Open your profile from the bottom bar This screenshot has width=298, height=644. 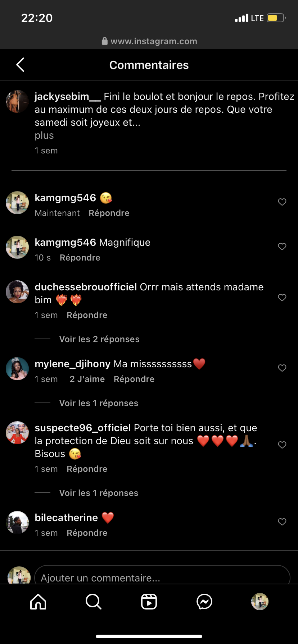[x=259, y=602]
